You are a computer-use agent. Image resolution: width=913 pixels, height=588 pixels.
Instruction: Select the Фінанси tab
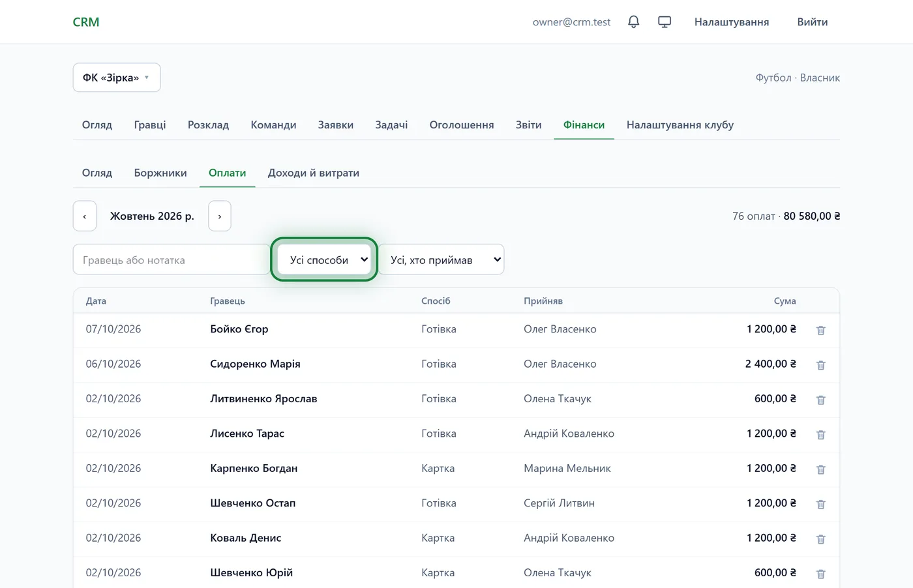click(x=584, y=125)
